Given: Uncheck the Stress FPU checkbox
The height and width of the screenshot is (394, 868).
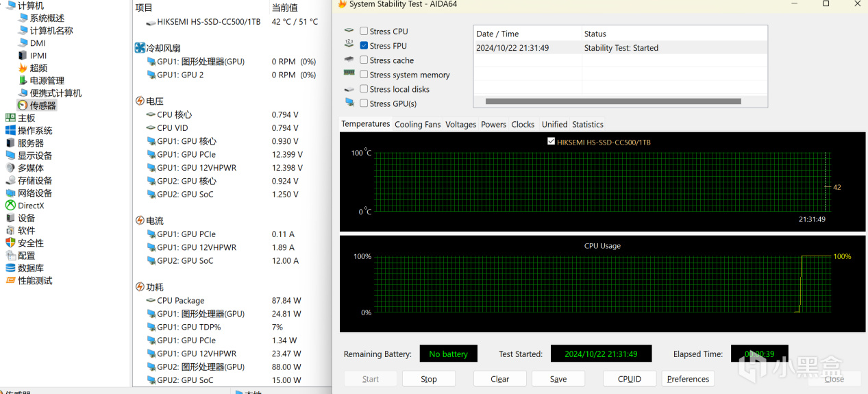Looking at the screenshot, I should [x=364, y=45].
